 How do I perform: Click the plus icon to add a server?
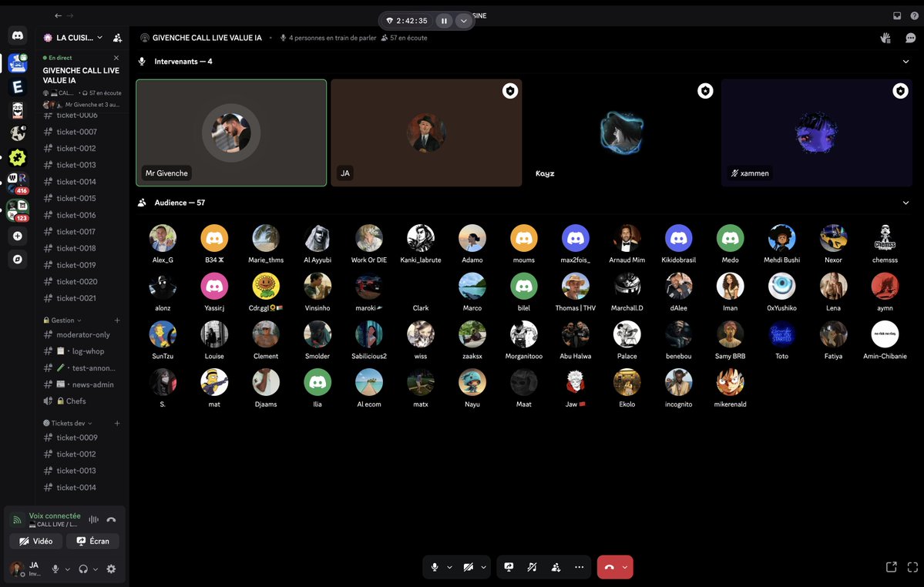(x=18, y=236)
